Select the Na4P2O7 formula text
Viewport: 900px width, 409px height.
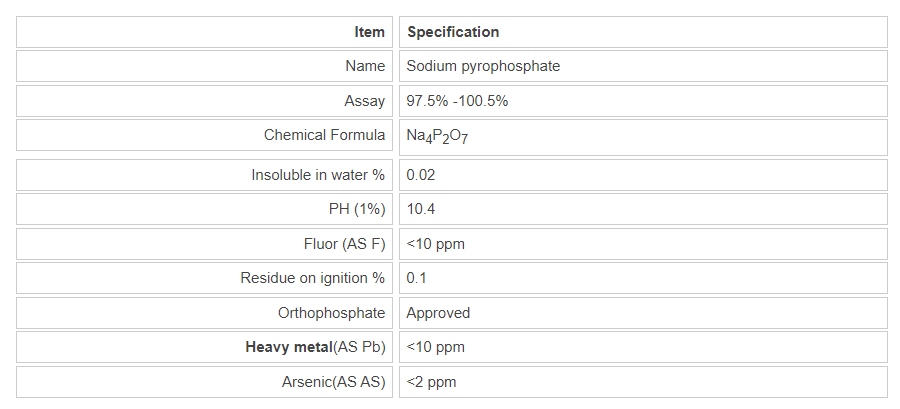click(437, 137)
